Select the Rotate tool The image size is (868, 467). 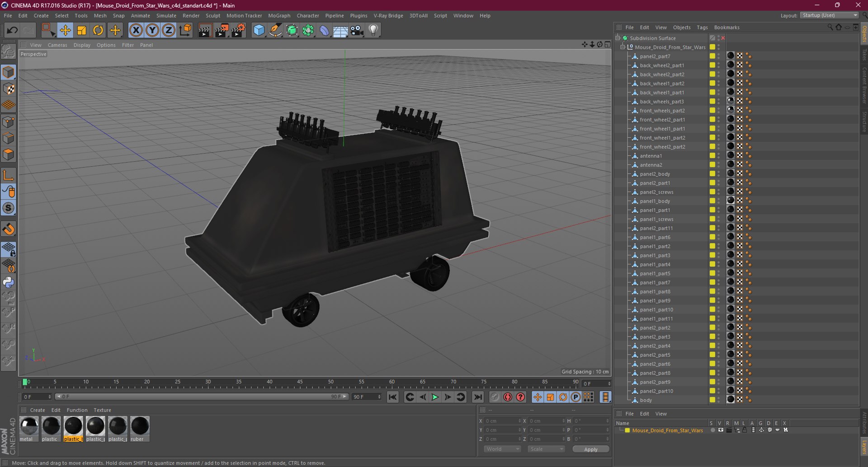(98, 30)
